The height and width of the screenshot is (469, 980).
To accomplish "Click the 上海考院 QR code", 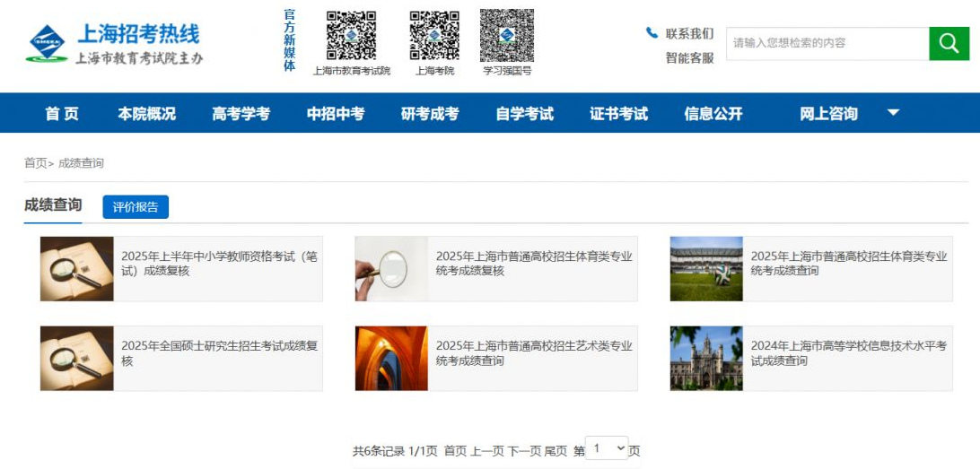I will click(x=434, y=36).
